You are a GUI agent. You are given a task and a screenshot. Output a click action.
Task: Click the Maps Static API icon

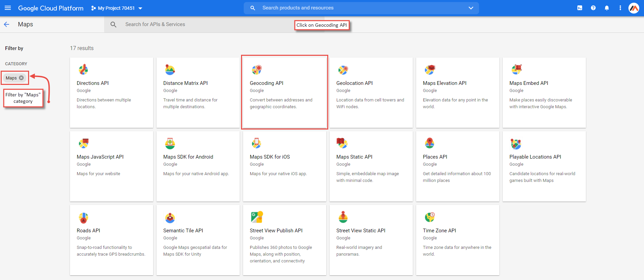pyautogui.click(x=342, y=143)
